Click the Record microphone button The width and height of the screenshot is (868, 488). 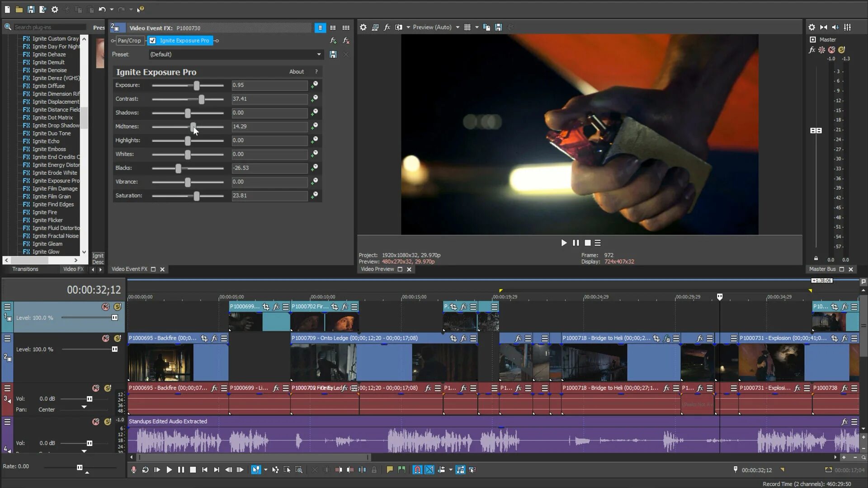pyautogui.click(x=133, y=470)
